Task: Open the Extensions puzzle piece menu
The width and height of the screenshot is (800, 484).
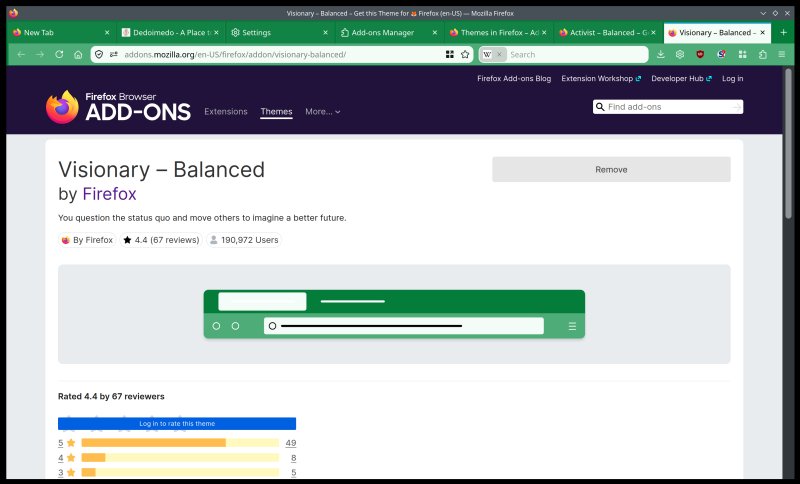Action: 763,55
